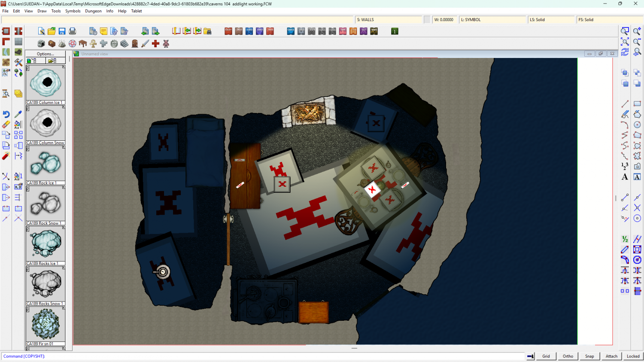Select the treasure chest symbol catalog
644x362 pixels.
[x=52, y=44]
